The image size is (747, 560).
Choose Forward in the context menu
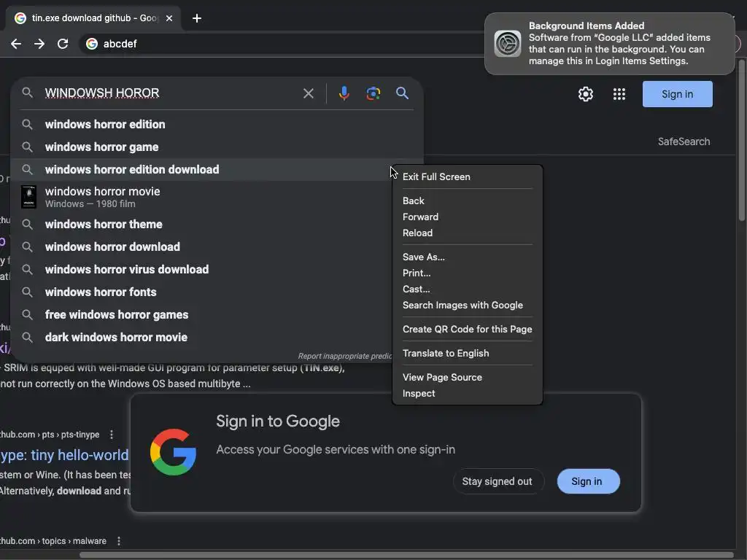(468, 217)
